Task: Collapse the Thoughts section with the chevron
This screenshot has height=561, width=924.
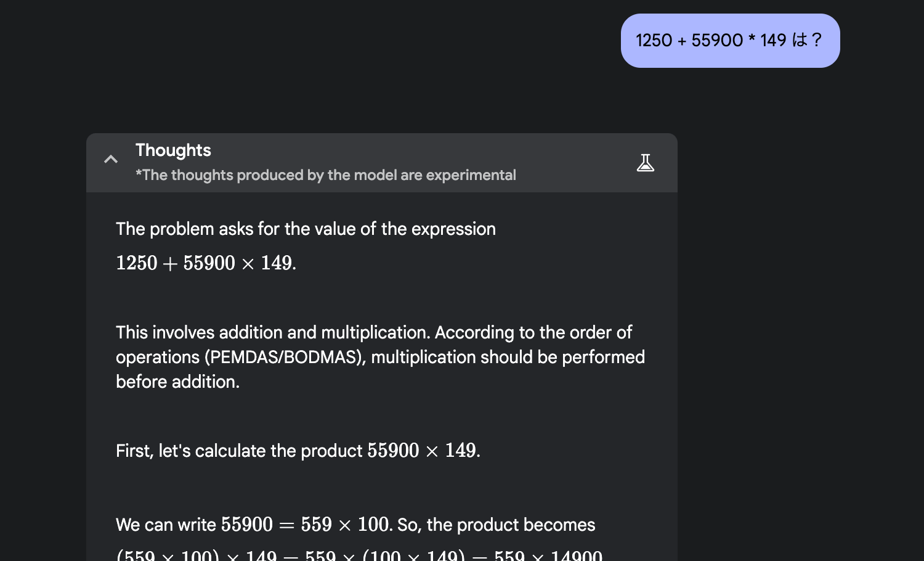Action: [111, 160]
